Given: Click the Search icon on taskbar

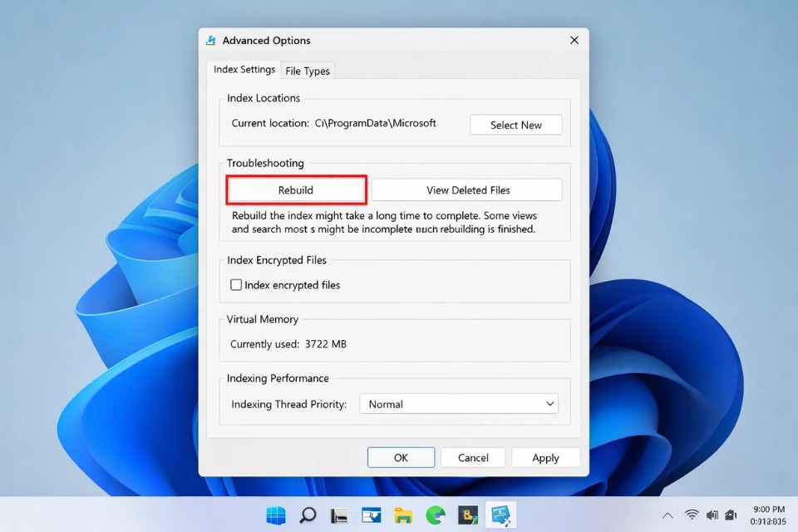Looking at the screenshot, I should (x=307, y=515).
